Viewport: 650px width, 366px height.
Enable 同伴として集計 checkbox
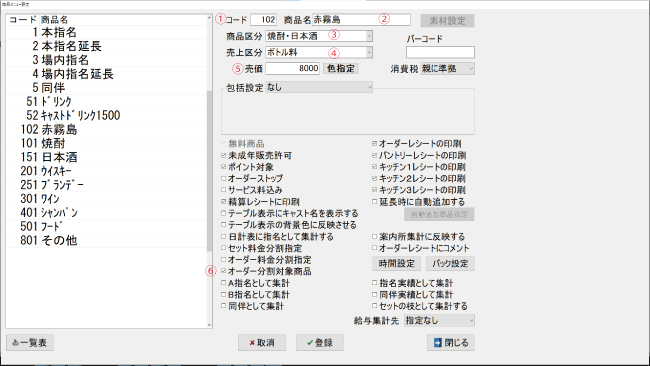(223, 306)
